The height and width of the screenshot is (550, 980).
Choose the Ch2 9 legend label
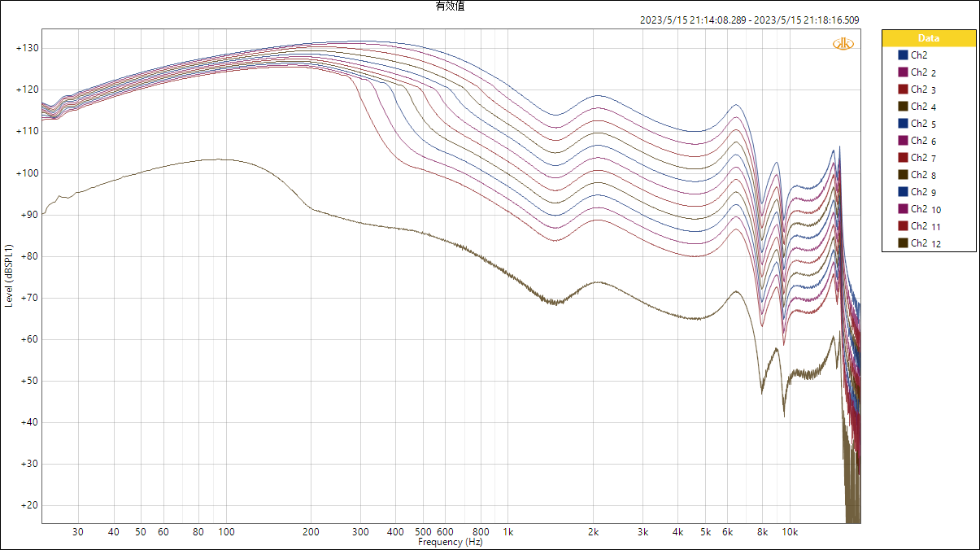point(923,192)
